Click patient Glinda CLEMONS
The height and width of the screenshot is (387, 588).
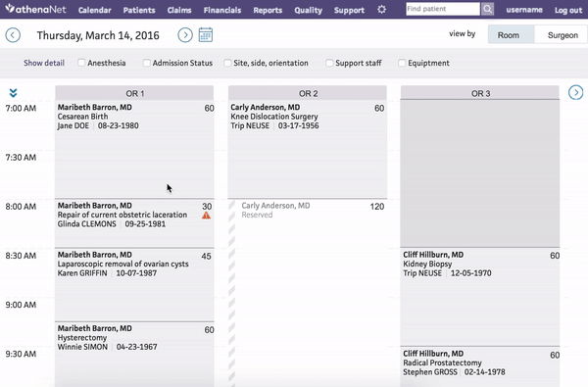tap(86, 224)
